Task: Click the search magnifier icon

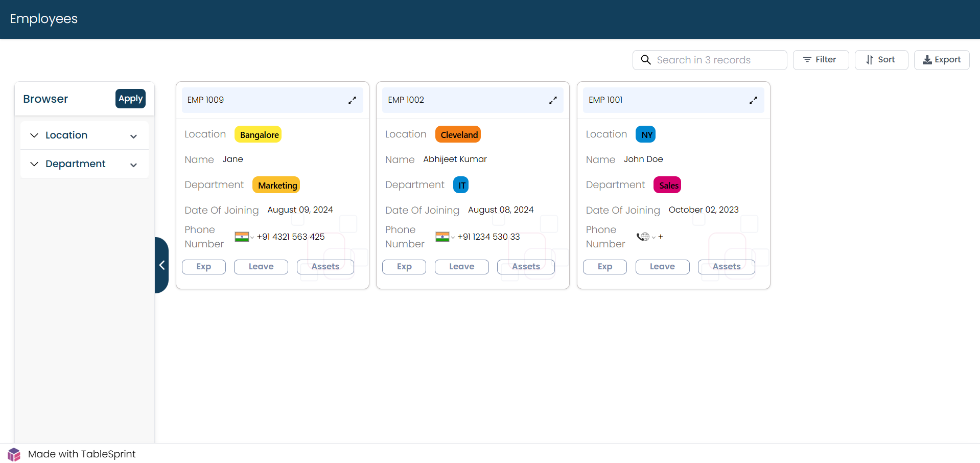Action: [646, 60]
